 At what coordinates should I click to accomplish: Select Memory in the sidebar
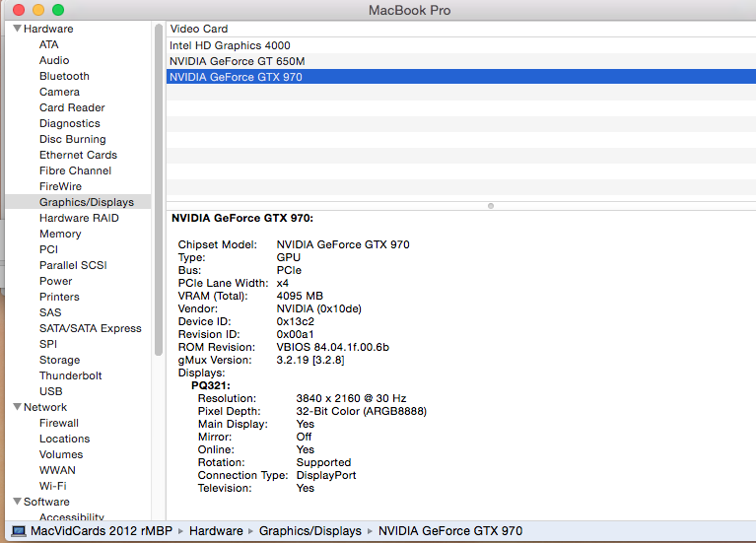tap(60, 234)
